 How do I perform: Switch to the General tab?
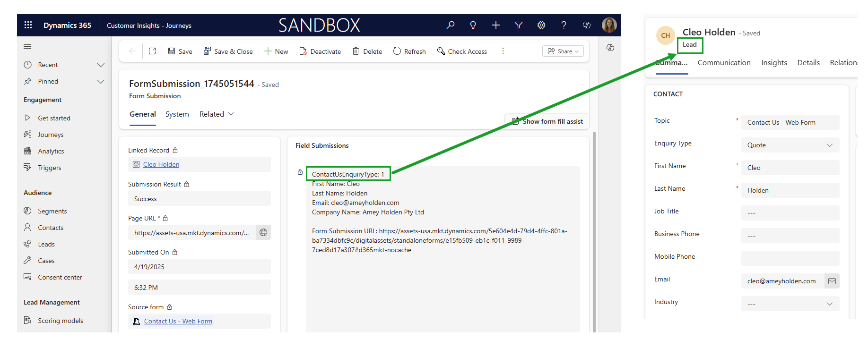(x=143, y=114)
